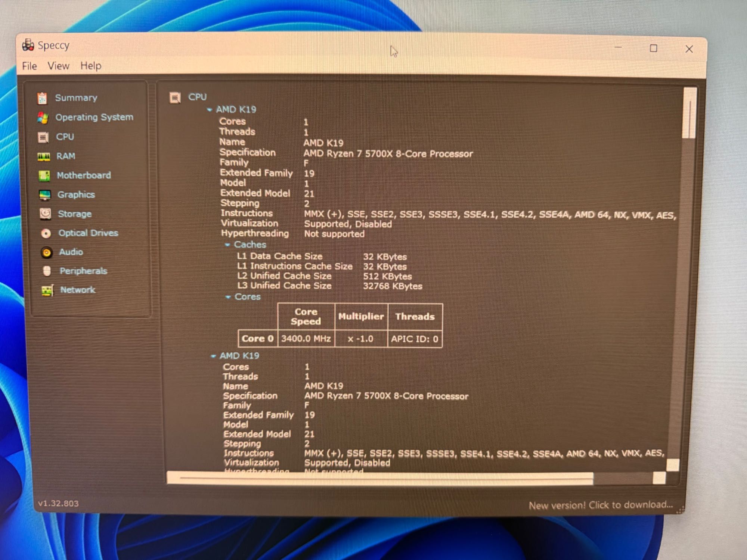
Task: Collapse the second AMD K19 tree node
Action: pyautogui.click(x=213, y=356)
